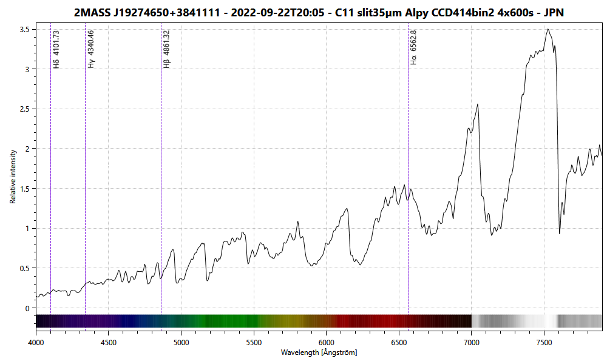
Task: Click the 1.5 tick label on the intensity axis
Action: click(25, 189)
